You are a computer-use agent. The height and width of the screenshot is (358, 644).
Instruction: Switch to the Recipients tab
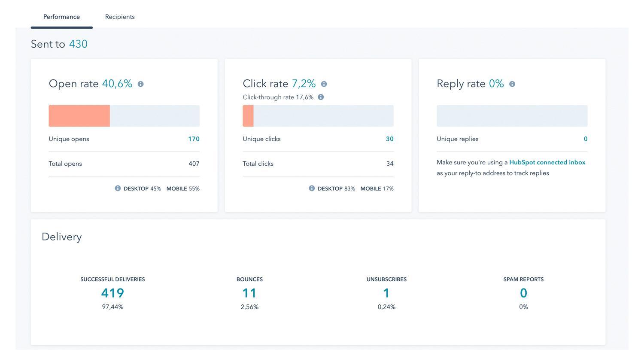point(120,17)
